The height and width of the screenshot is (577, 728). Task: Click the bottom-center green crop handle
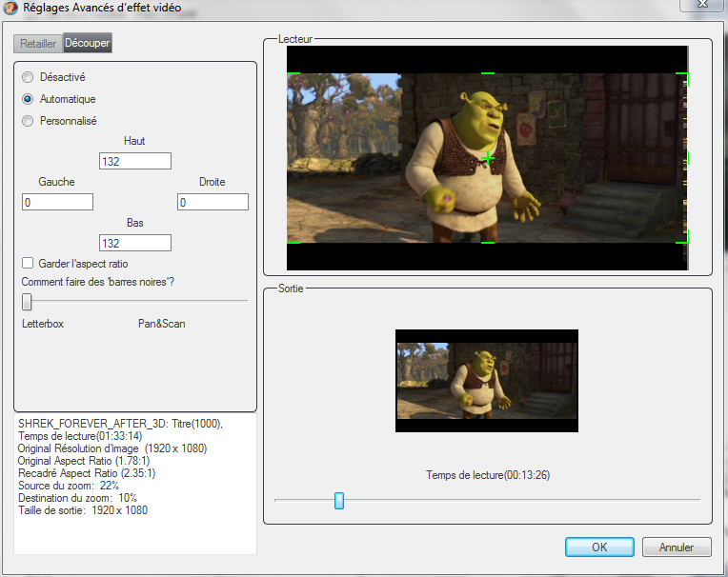tap(488, 242)
